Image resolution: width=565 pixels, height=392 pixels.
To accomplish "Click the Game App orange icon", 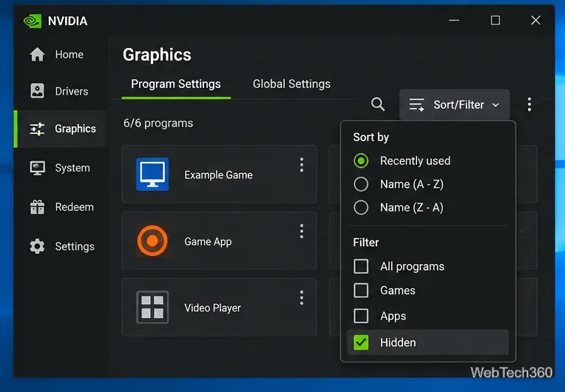I will [x=152, y=240].
